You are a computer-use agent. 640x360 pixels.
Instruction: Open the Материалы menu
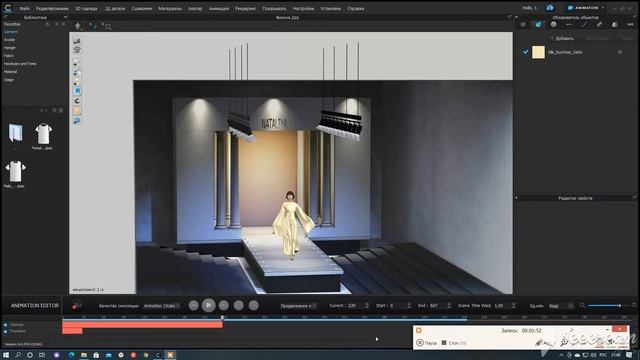[170, 9]
